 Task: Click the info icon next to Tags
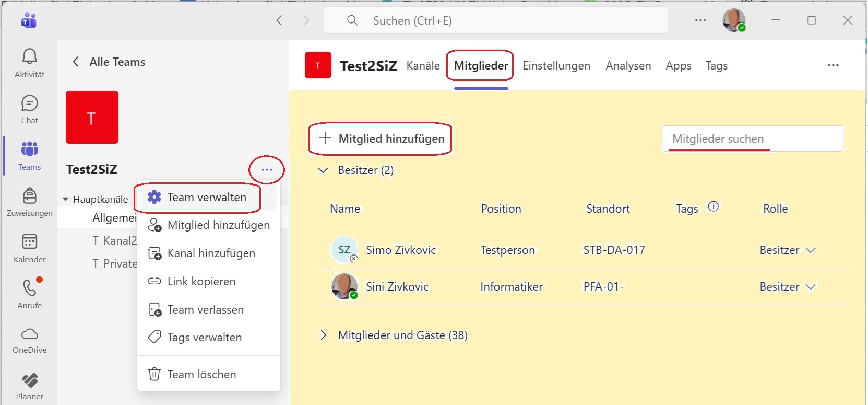(x=713, y=207)
